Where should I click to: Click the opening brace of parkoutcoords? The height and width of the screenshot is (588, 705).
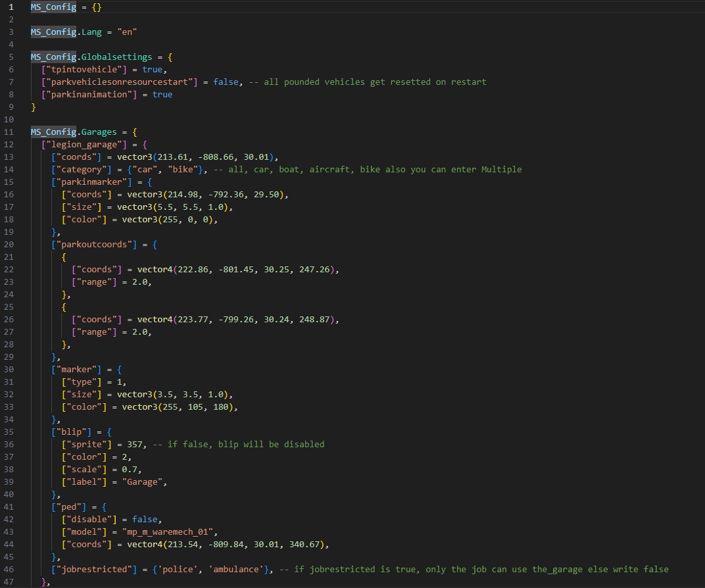(155, 245)
